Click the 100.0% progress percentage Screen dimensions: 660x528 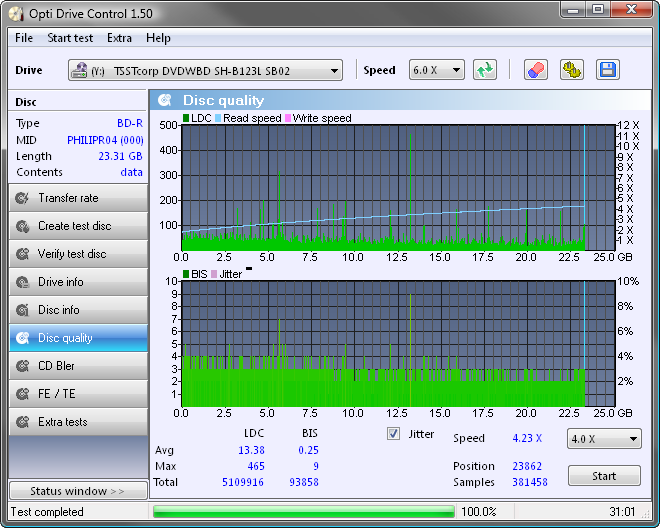tap(479, 512)
